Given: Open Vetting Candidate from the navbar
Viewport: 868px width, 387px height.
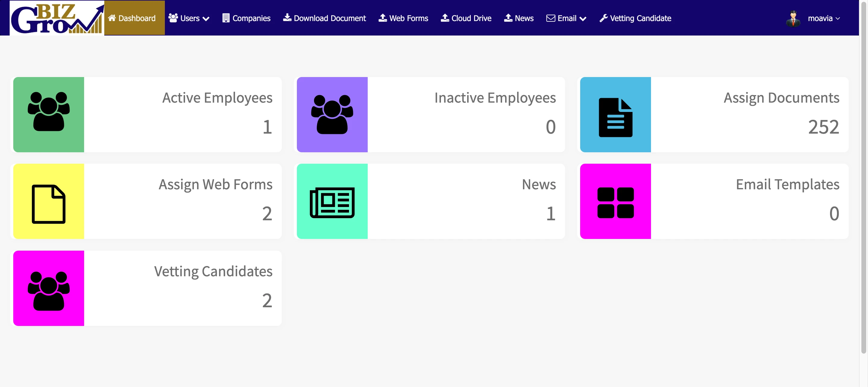Looking at the screenshot, I should tap(635, 19).
